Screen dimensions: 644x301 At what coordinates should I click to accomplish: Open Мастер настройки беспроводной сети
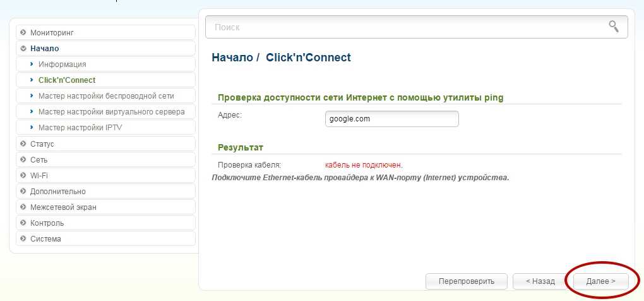click(x=105, y=96)
